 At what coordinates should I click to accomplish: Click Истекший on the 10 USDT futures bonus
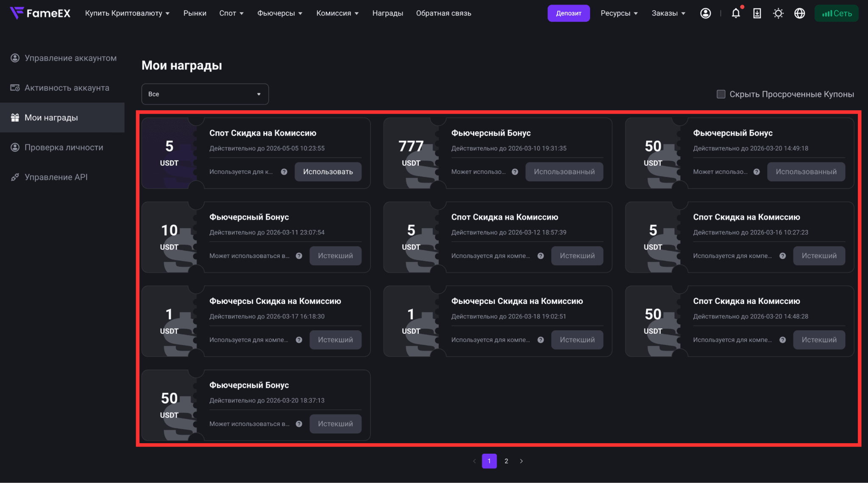pyautogui.click(x=335, y=256)
